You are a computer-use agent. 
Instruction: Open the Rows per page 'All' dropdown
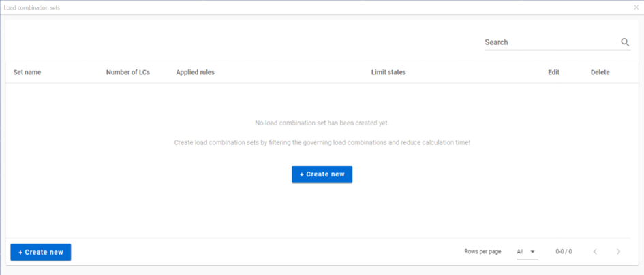tap(527, 252)
